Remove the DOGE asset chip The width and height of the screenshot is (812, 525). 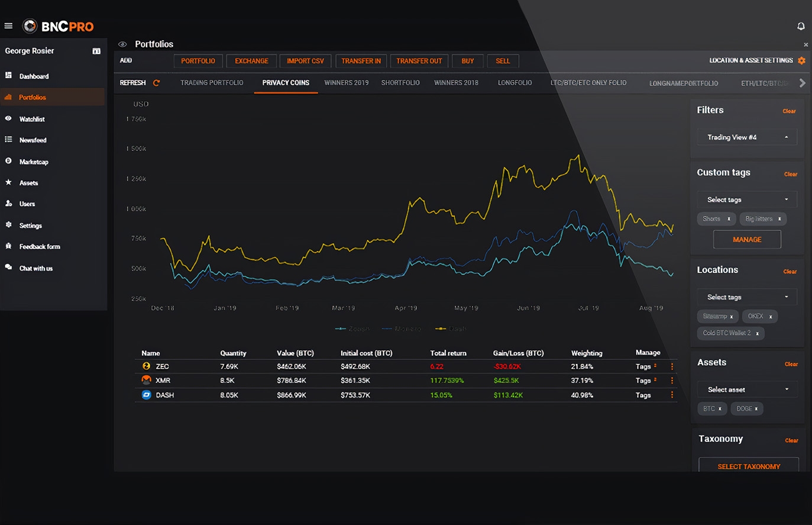pos(756,409)
